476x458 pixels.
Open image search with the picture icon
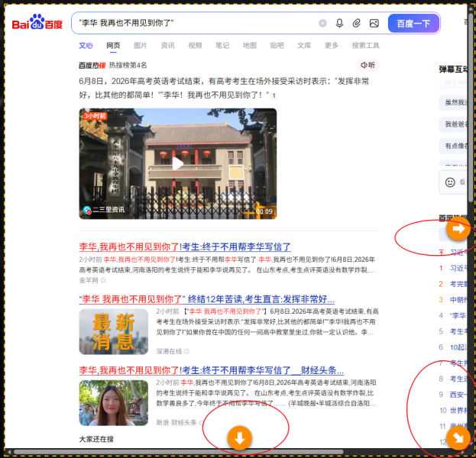click(x=374, y=23)
